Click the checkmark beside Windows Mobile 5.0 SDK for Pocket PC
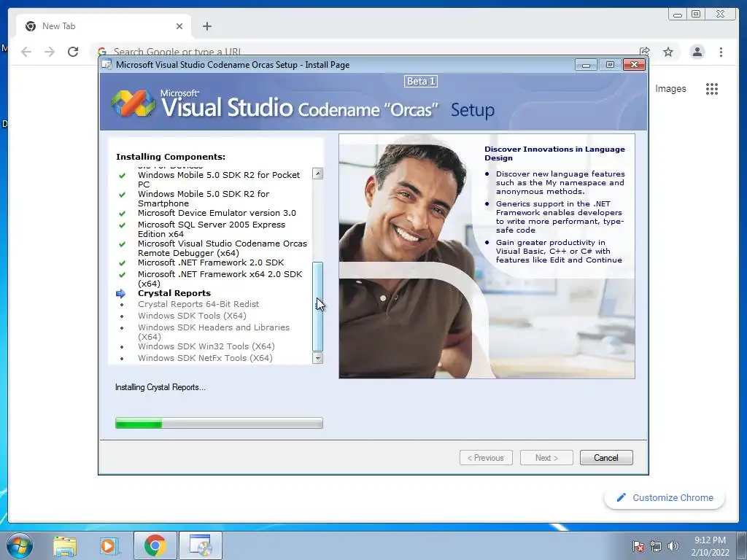 (x=122, y=176)
